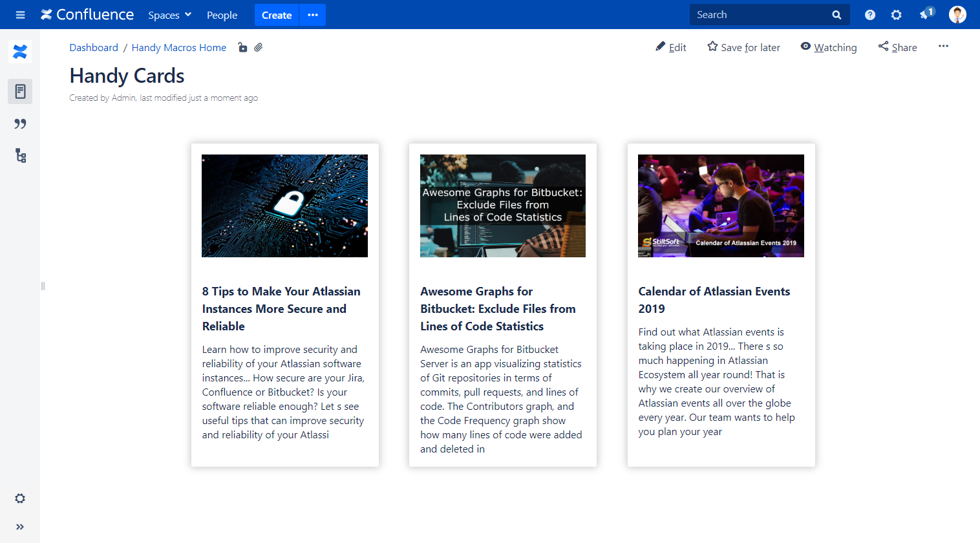
Task: Open the more actions ellipsis beside Create
Action: 313,14
